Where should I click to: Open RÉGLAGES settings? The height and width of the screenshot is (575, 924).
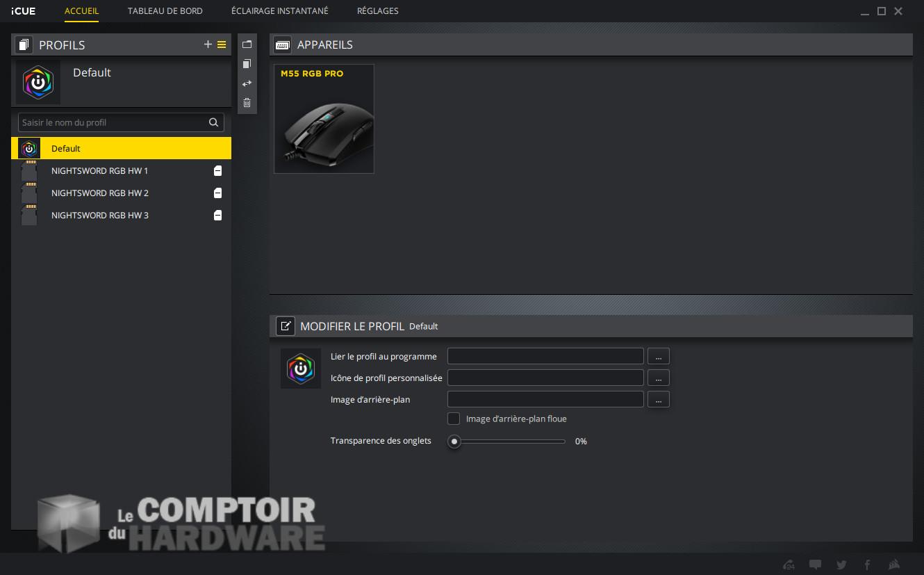pos(377,10)
